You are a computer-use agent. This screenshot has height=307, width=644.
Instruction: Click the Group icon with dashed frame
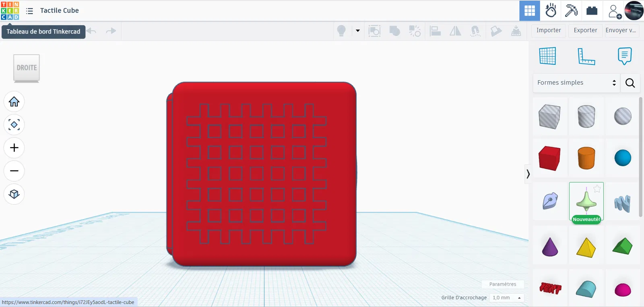(374, 31)
